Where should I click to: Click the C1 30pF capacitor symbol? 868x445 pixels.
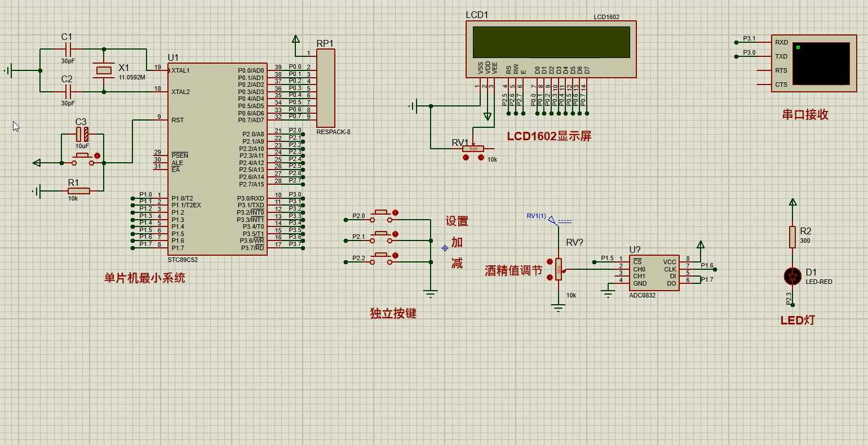click(68, 50)
